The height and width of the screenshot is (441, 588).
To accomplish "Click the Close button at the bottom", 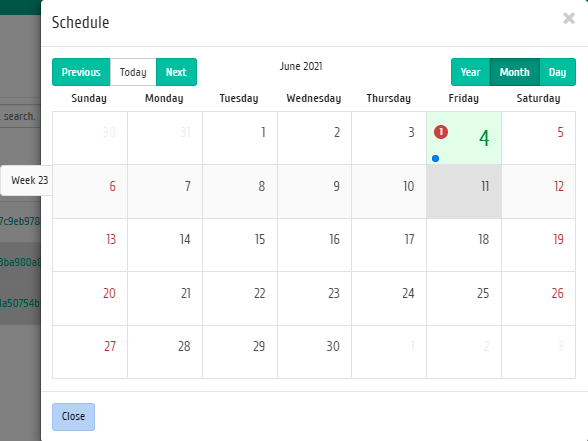I will pos(74,417).
